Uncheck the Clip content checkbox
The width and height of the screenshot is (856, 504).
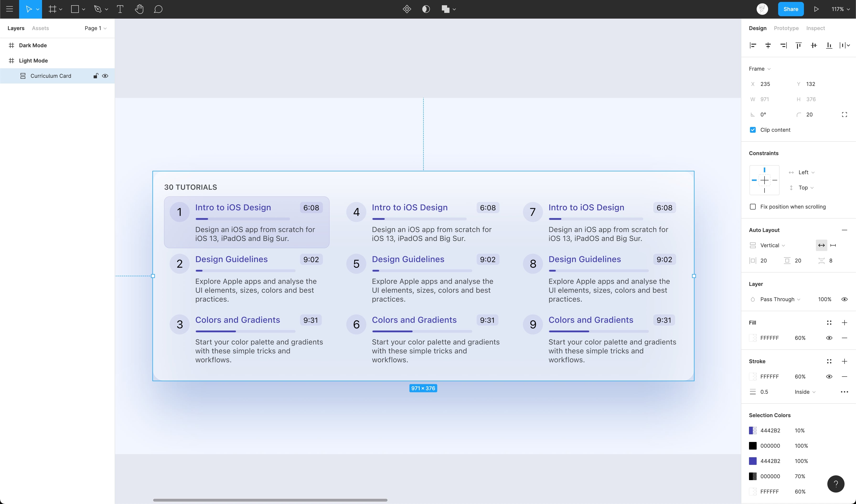(x=753, y=130)
